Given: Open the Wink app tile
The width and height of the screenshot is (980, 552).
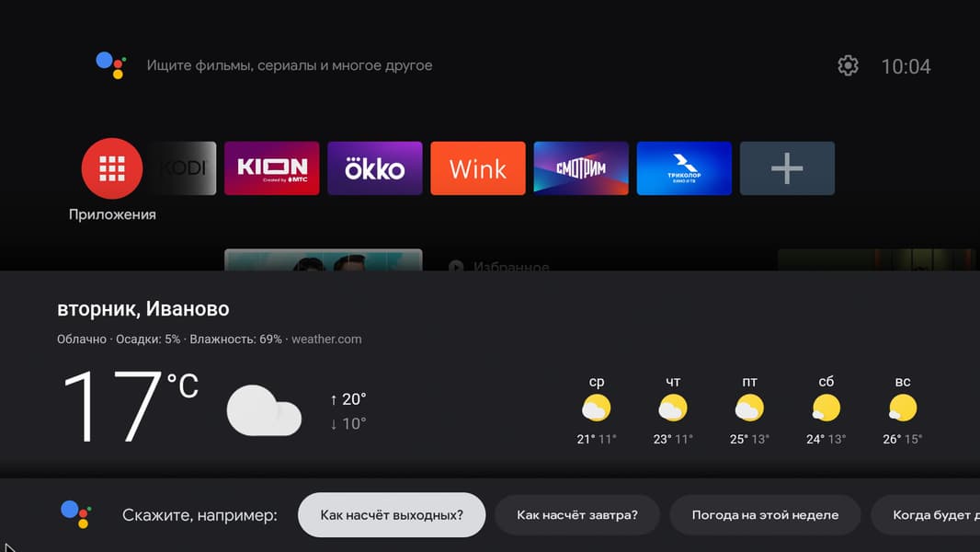Looking at the screenshot, I should 478,168.
